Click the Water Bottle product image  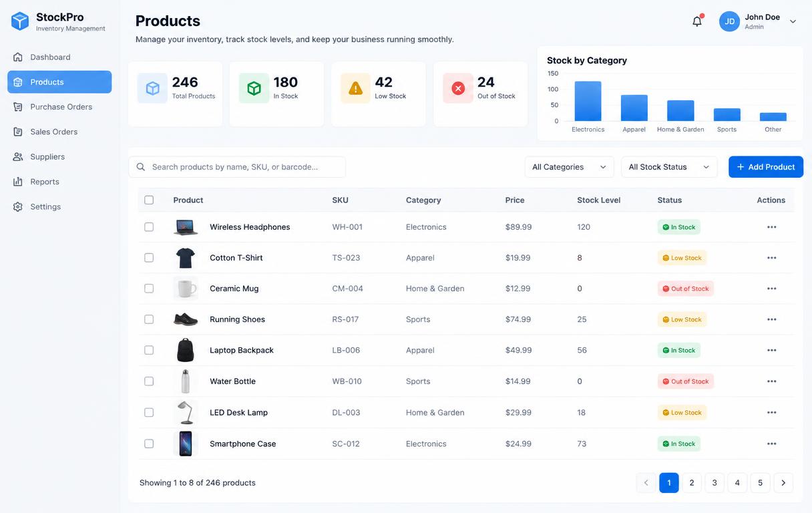[186, 381]
